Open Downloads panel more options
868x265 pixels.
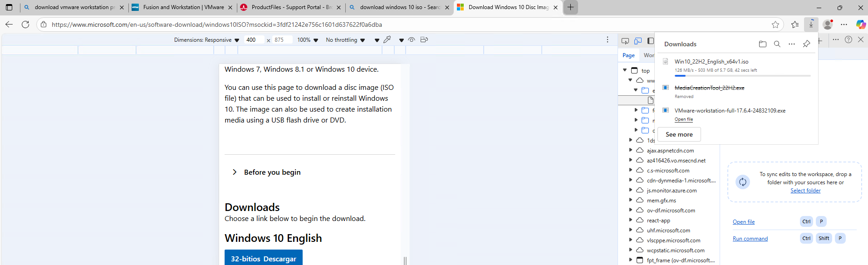click(x=792, y=44)
